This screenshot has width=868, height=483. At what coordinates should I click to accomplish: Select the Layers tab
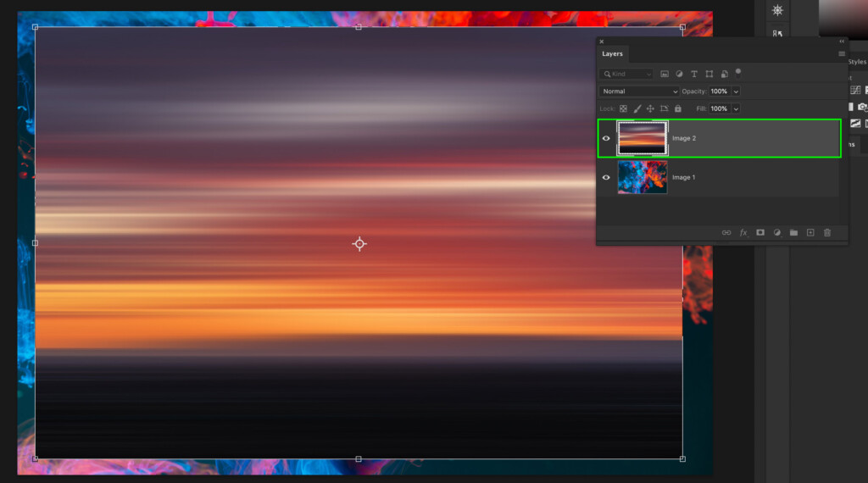[612, 53]
